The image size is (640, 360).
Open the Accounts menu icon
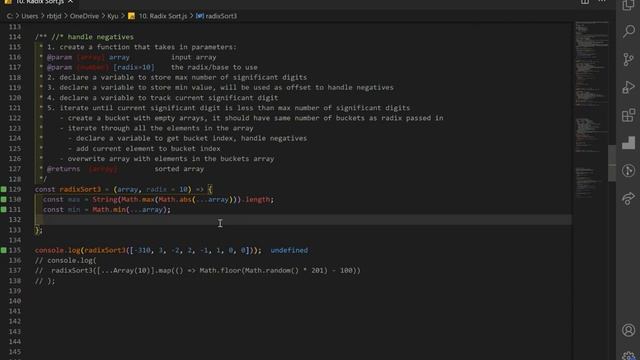click(x=629, y=330)
